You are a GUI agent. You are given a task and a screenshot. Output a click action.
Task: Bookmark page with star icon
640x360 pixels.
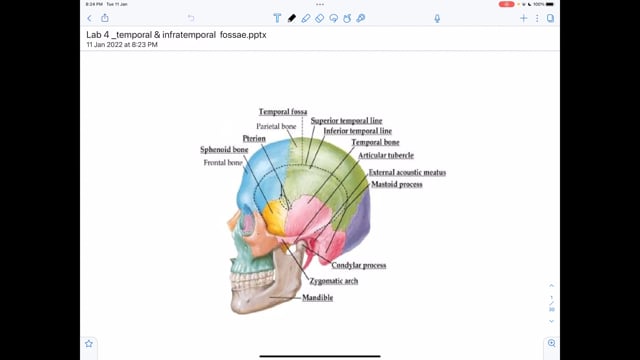click(x=89, y=344)
